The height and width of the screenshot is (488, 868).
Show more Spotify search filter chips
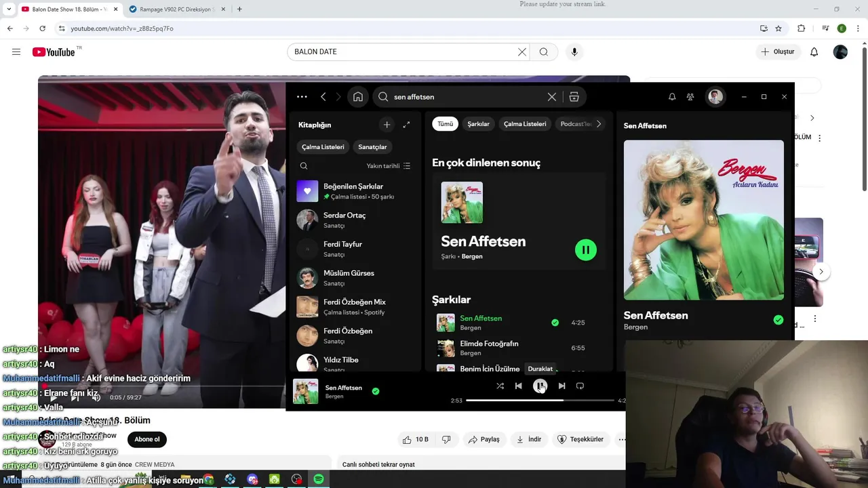(599, 124)
